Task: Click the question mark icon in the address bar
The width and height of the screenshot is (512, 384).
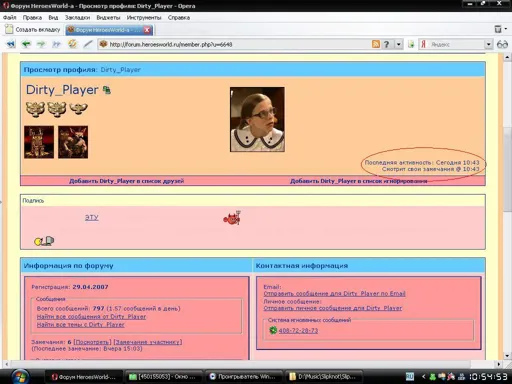Action: point(386,44)
